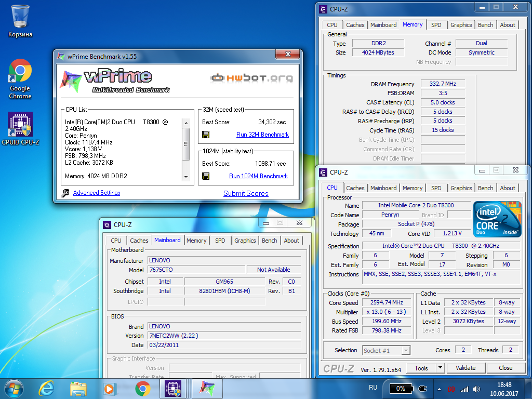
Task: Click the hwbot.org logo in wPrime
Action: (251, 78)
